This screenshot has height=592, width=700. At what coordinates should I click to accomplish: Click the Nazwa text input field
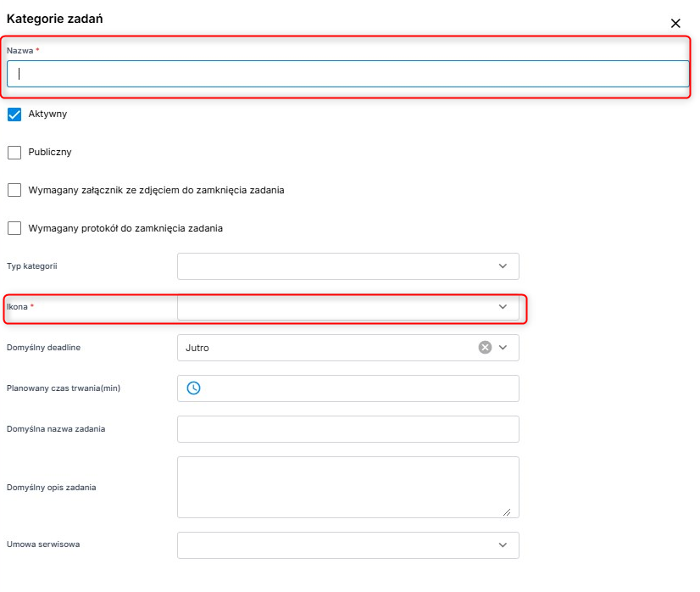tap(347, 74)
